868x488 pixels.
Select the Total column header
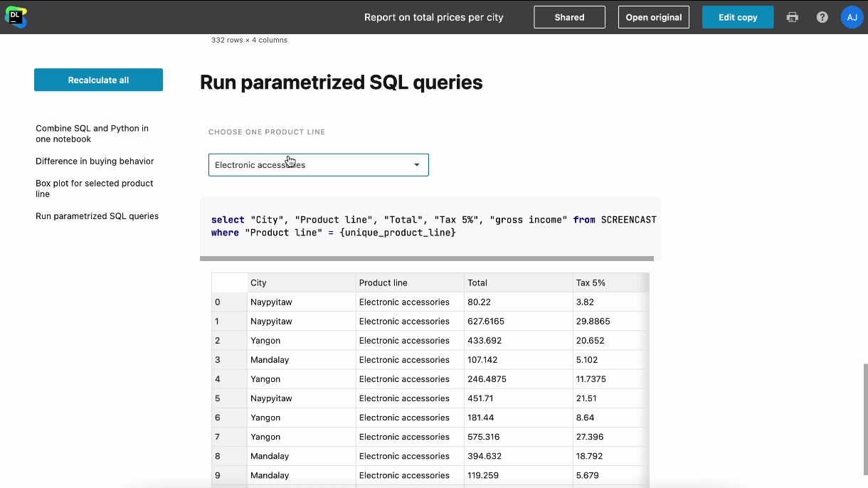(x=519, y=282)
